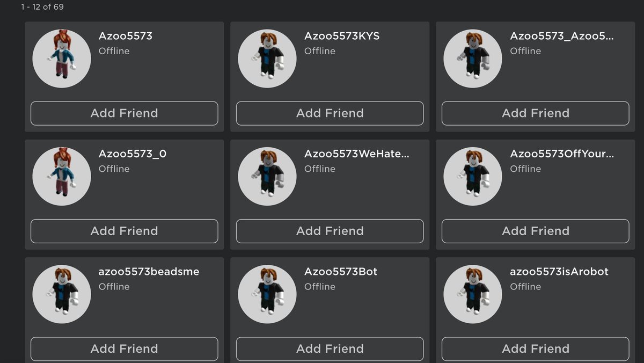Add Azoo5573_0 as a friend

(x=125, y=231)
